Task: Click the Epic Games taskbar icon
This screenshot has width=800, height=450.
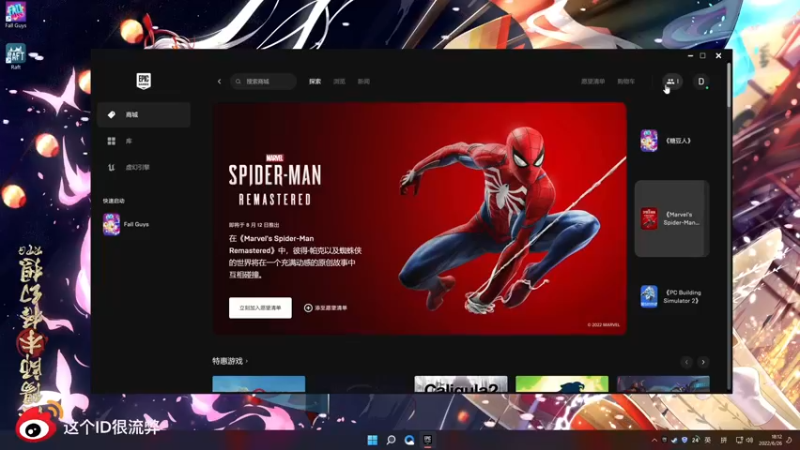Action: (428, 440)
